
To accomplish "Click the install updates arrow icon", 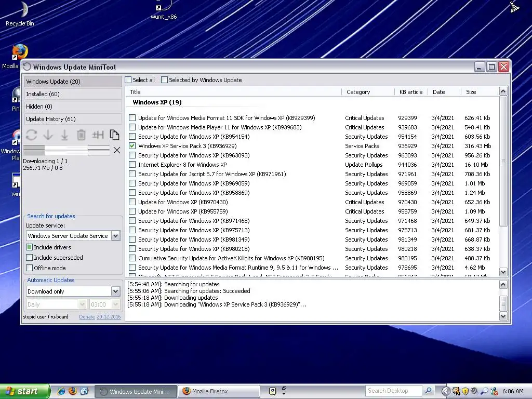I will 64,135.
